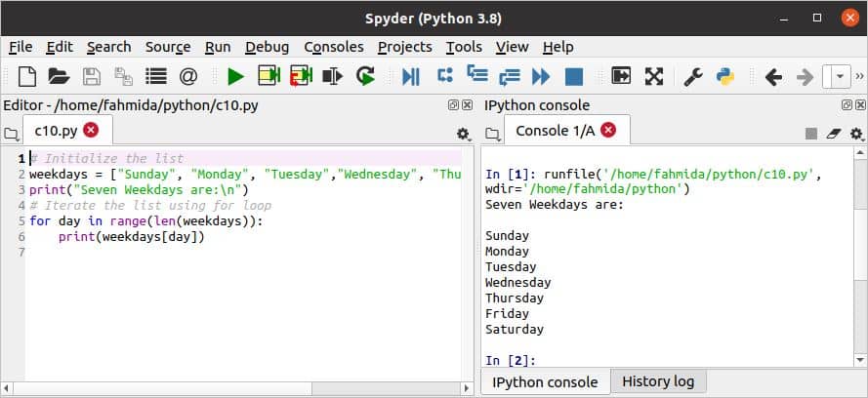The height and width of the screenshot is (398, 868).
Task: Click 'Wednesday' in the console output
Action: point(518,283)
